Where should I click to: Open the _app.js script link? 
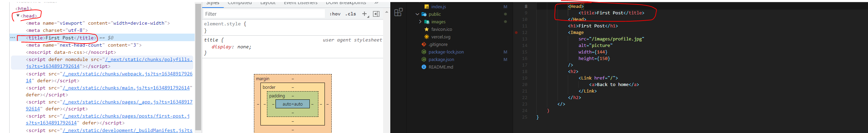pyautogui.click(x=127, y=102)
